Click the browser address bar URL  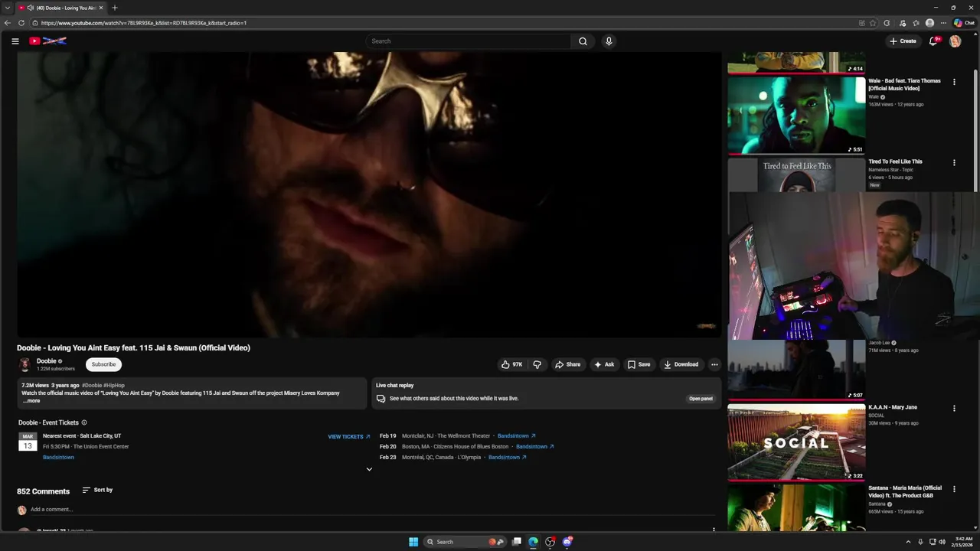click(x=144, y=23)
